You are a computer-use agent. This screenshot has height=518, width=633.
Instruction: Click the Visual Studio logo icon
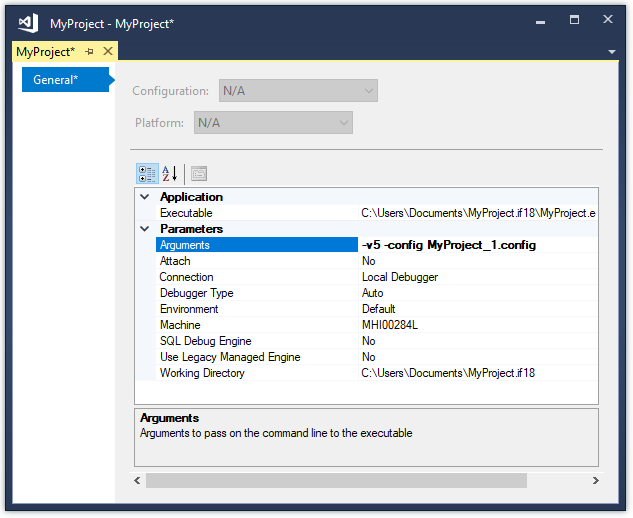pyautogui.click(x=28, y=23)
